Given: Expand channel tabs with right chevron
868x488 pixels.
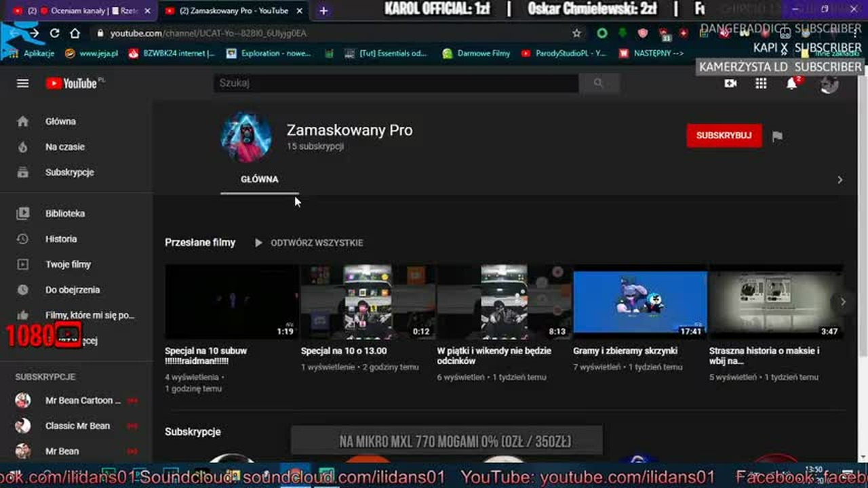Looking at the screenshot, I should [x=840, y=180].
